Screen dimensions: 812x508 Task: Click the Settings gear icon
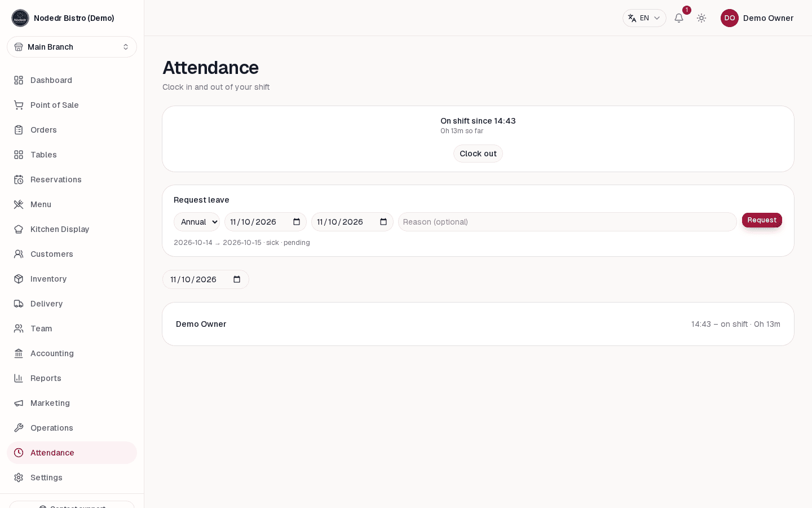click(19, 478)
